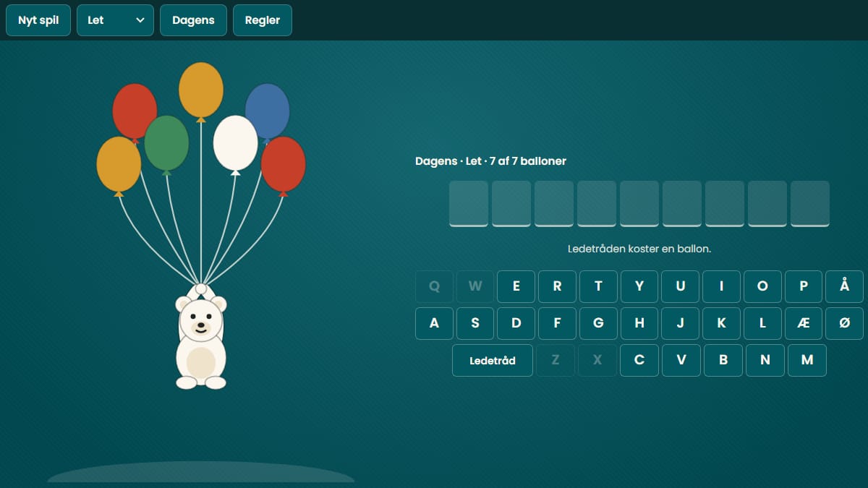Pick the H key
This screenshot has height=488, width=868.
pos(639,323)
